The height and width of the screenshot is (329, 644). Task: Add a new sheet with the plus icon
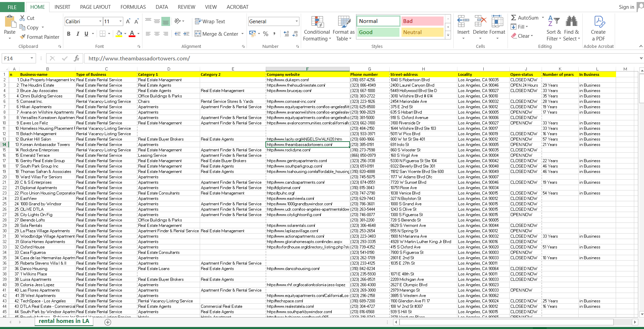tap(108, 322)
